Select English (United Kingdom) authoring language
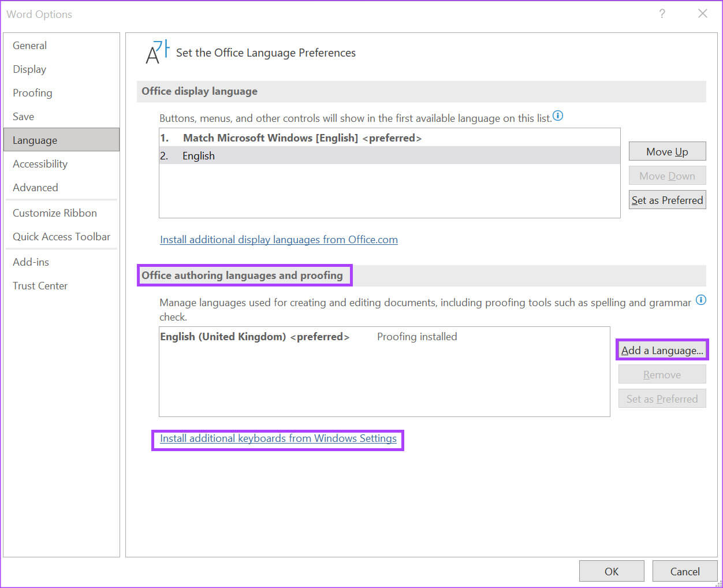The image size is (723, 588). 384,337
